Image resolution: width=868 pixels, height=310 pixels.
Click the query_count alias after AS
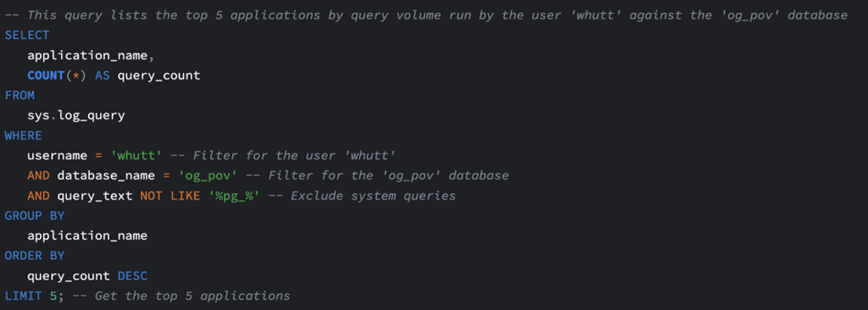click(159, 76)
